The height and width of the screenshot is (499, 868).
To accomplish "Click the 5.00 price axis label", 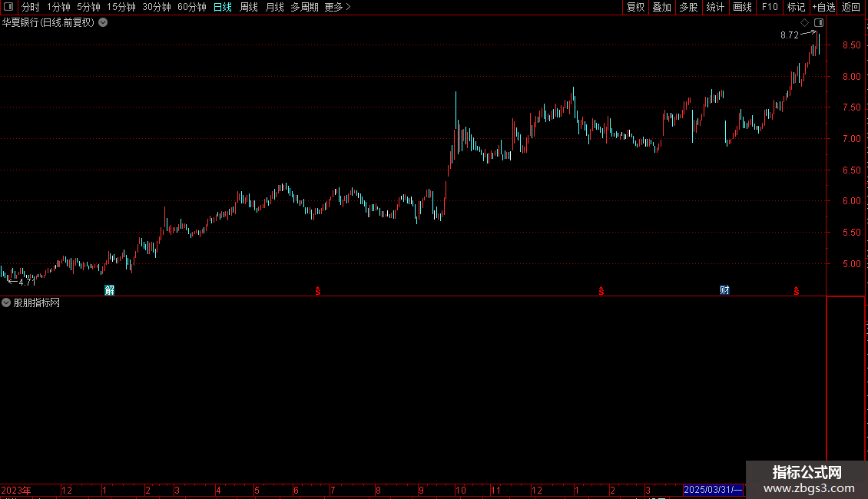I will (851, 264).
